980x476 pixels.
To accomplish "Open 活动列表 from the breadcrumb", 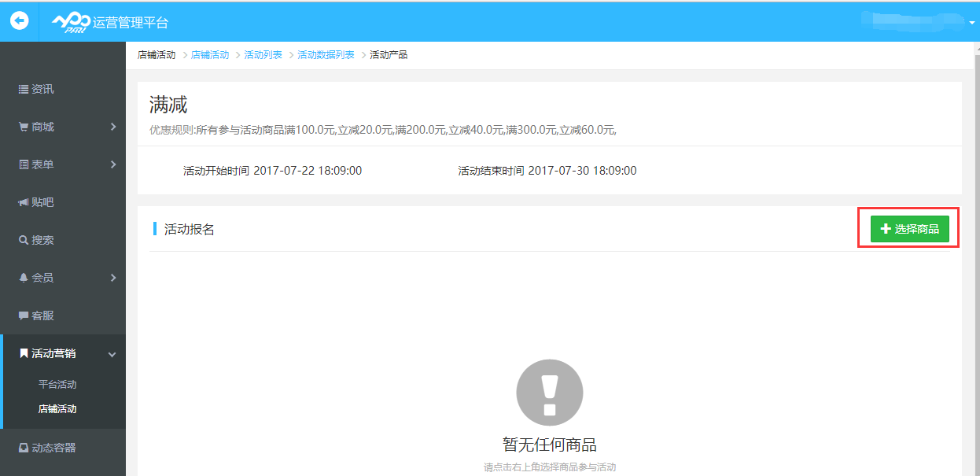I will pos(263,54).
